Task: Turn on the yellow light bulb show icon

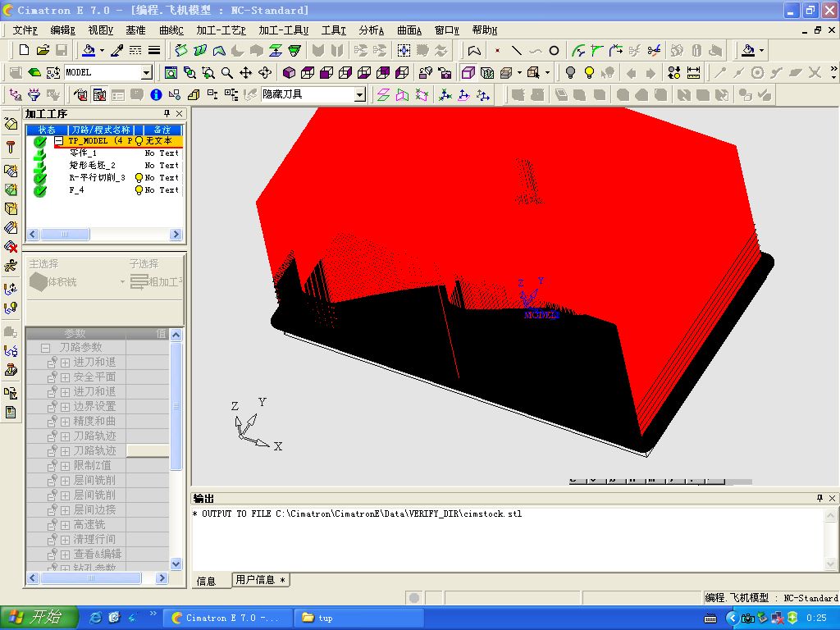Action: click(589, 72)
